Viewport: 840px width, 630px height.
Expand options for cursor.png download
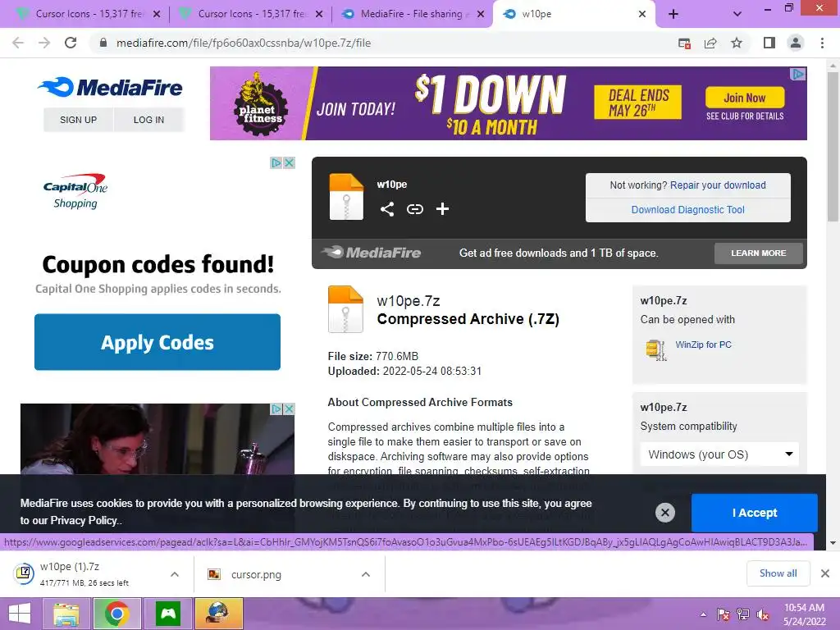pos(366,574)
